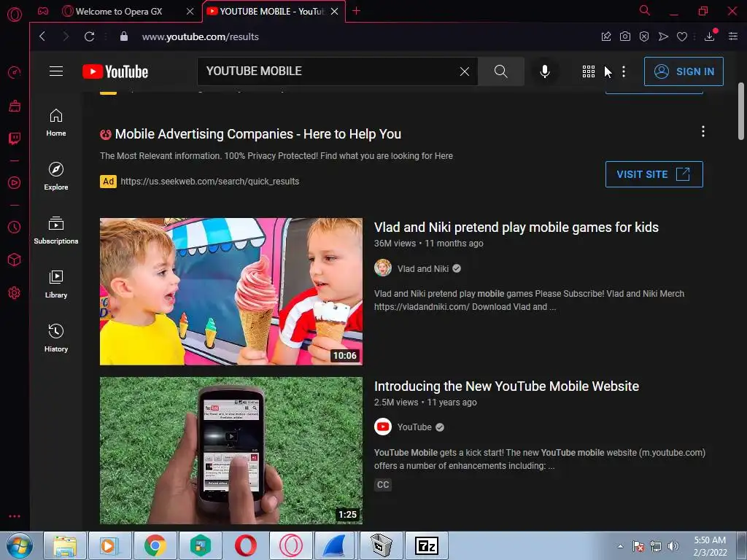The width and height of the screenshot is (747, 560).
Task: Open the Windows Start button
Action: click(x=19, y=545)
